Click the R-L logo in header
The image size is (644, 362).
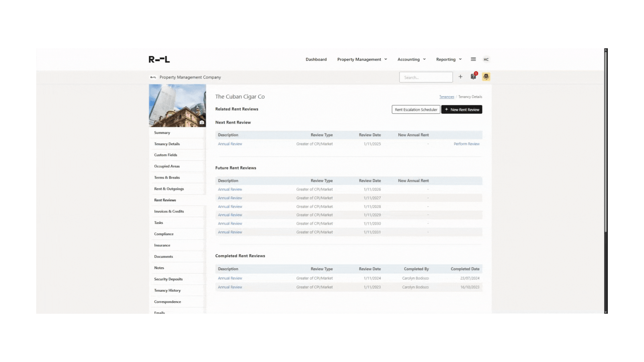click(159, 59)
